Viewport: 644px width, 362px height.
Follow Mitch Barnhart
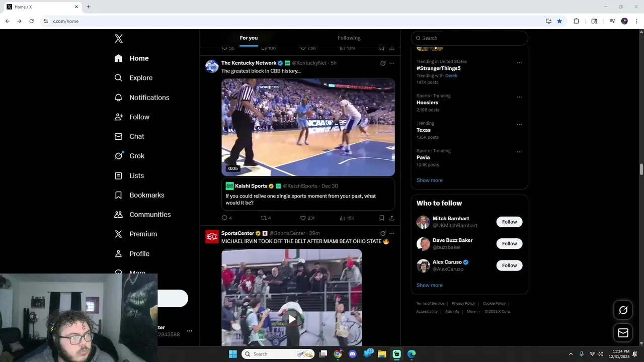tap(509, 222)
